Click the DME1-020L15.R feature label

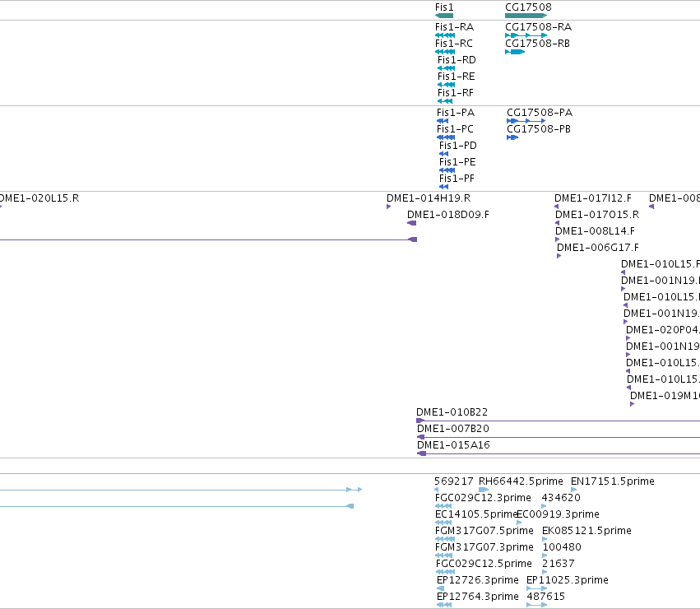coord(39,198)
